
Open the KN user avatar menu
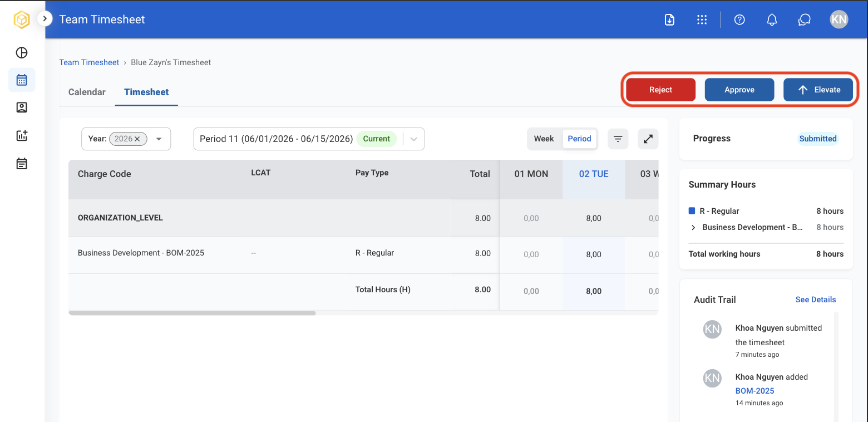click(839, 19)
